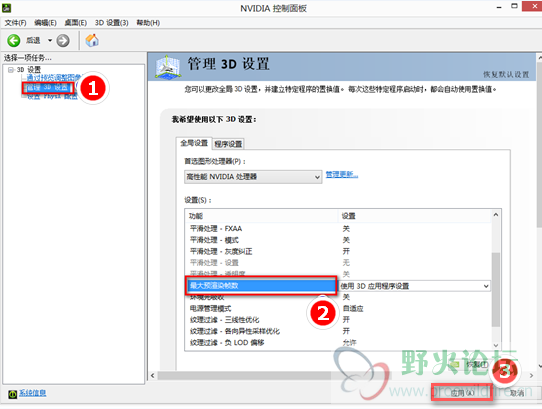
Task: Click the 功能 column header
Action: point(261,216)
